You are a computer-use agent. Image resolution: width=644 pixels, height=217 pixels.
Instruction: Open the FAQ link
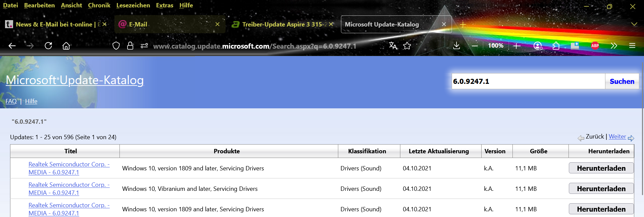[11, 101]
